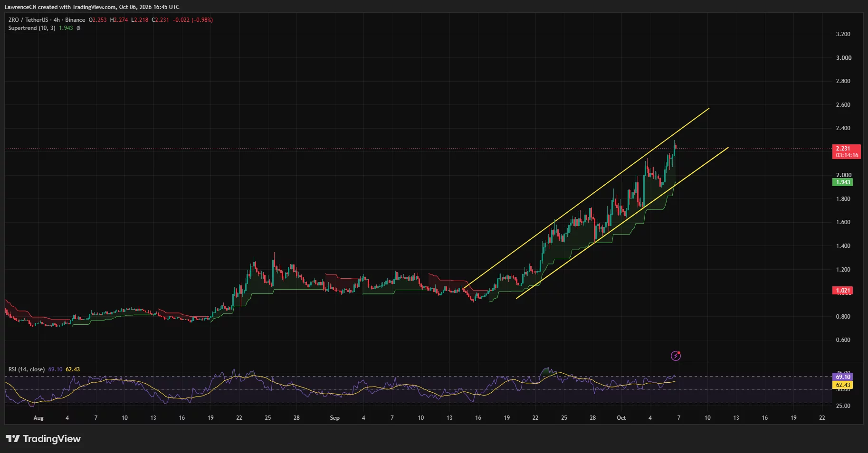Click the 1.400 price axis label
Screen dimensions: 868x453
point(843,246)
